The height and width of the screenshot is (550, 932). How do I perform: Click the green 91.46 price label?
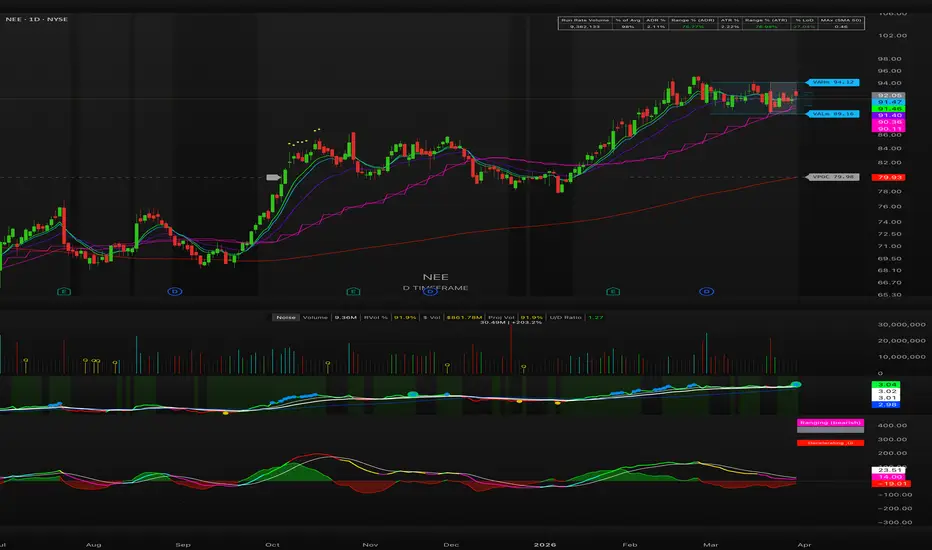tap(889, 109)
